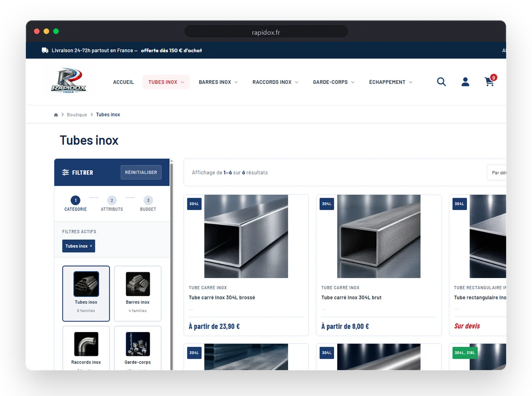Open Tube carré Inox 304L brossé product
This screenshot has height=396, width=532.
click(222, 298)
